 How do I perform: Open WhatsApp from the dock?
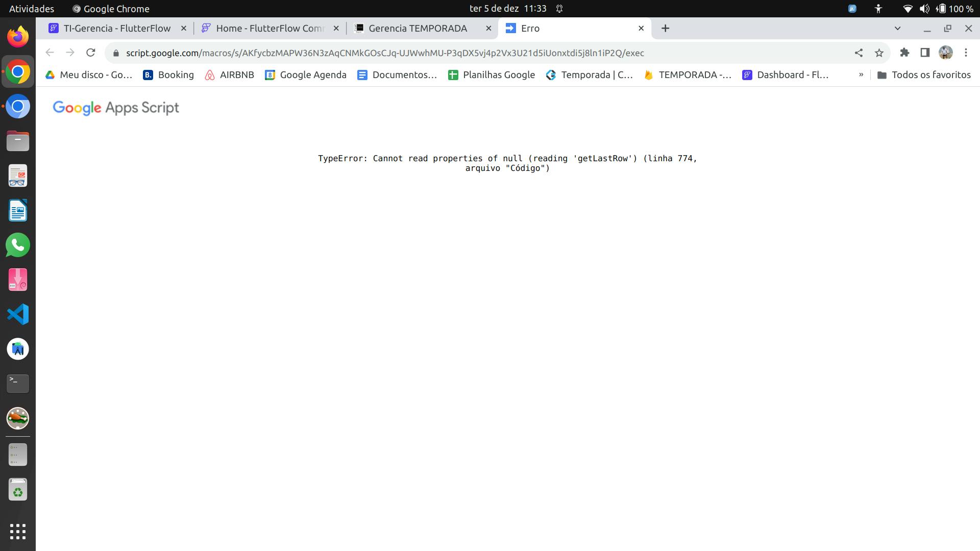18,245
